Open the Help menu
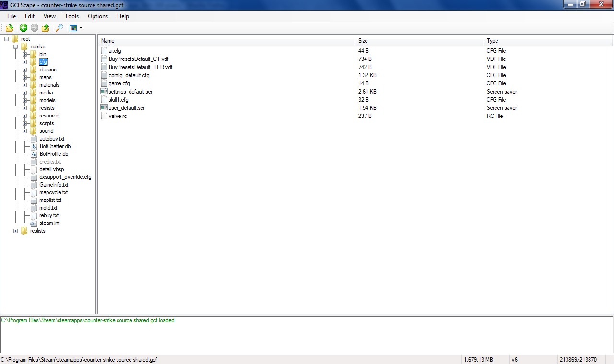Image resolution: width=614 pixels, height=364 pixels. pyautogui.click(x=123, y=16)
